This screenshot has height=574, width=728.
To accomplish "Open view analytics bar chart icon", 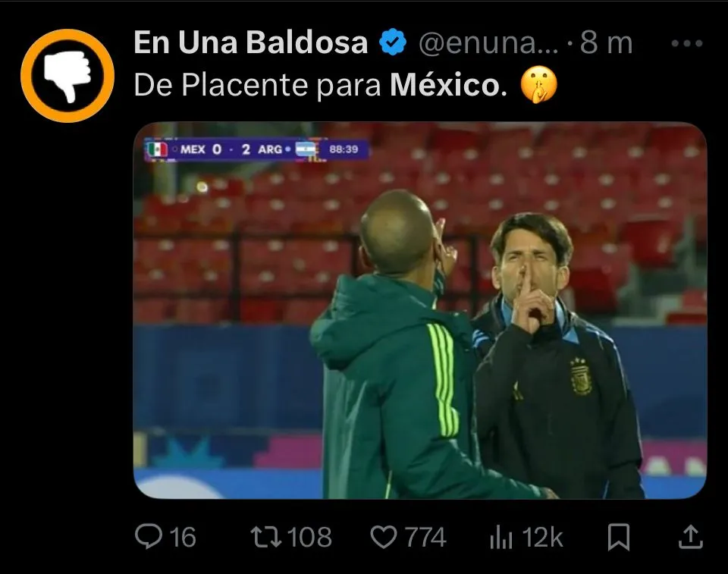I will click(501, 538).
